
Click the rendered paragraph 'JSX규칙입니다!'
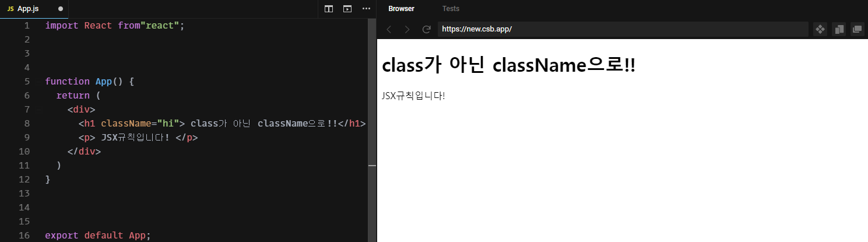tap(413, 96)
